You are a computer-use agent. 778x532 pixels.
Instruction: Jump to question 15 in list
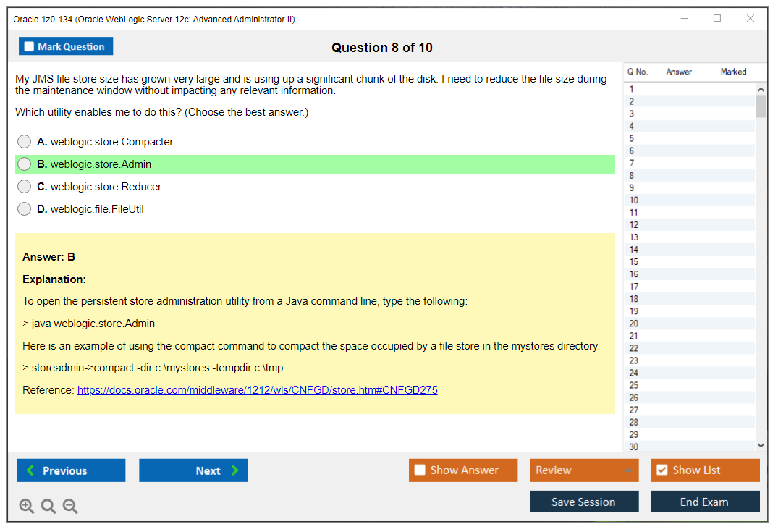tap(634, 262)
